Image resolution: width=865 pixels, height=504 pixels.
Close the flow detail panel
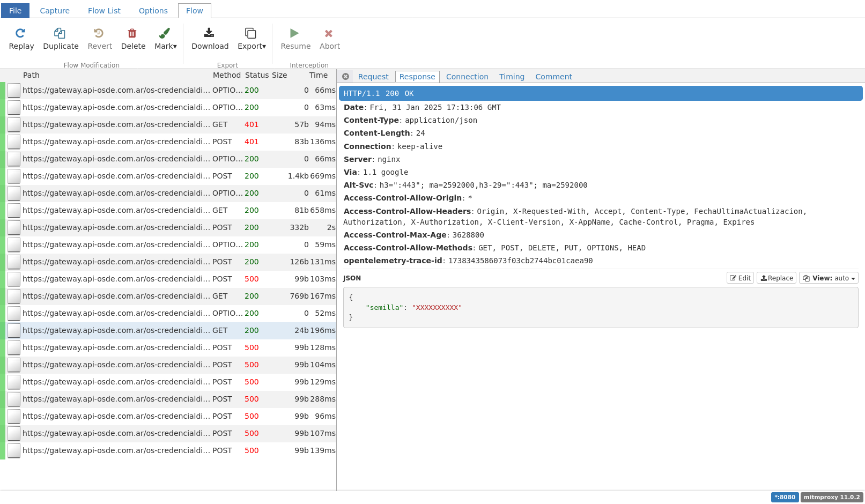pyautogui.click(x=346, y=77)
